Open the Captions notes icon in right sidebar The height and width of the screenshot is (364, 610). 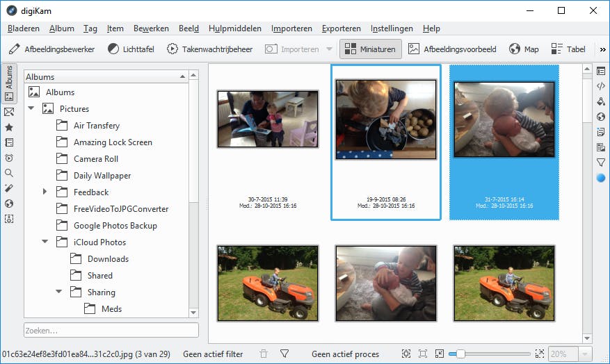click(601, 132)
